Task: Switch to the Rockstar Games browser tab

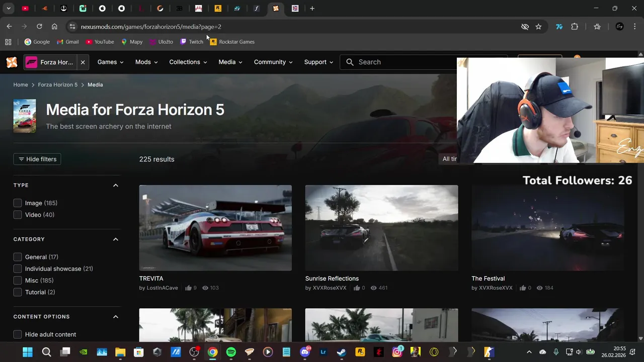Action: (218, 9)
